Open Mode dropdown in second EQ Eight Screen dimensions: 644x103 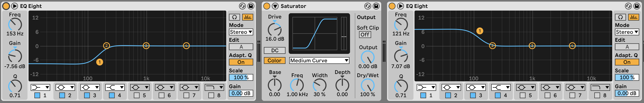coord(627,32)
